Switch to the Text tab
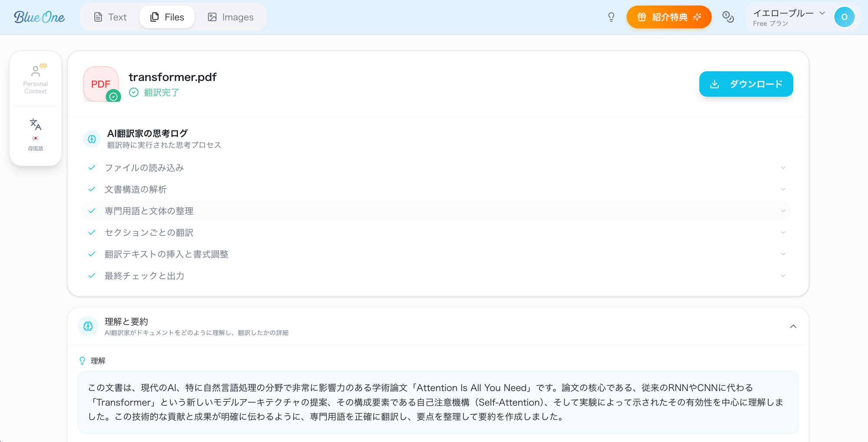Viewport: 868px width, 442px height. point(110,17)
